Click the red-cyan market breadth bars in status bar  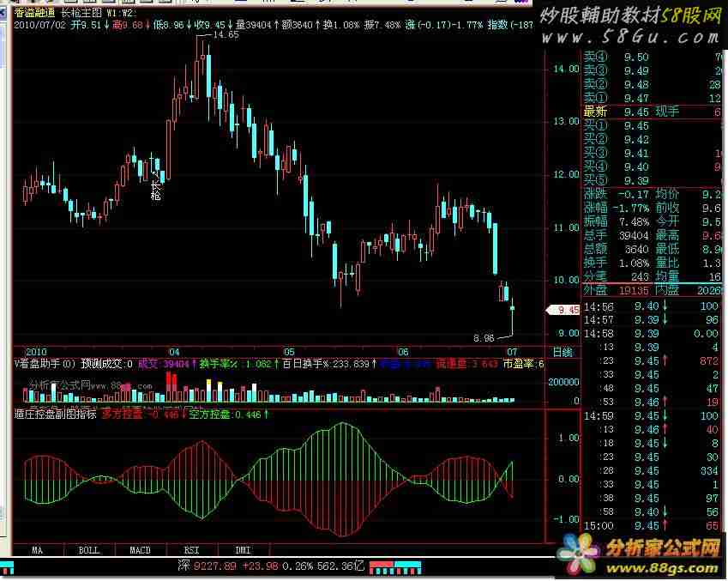click(395, 567)
